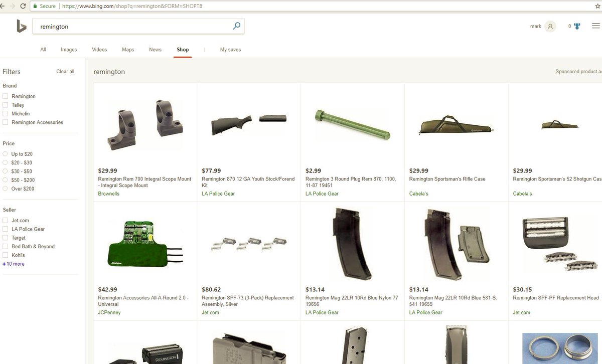
Task: Open Remington Mag 22LR Blue Nylon 77 link
Action: (352, 301)
